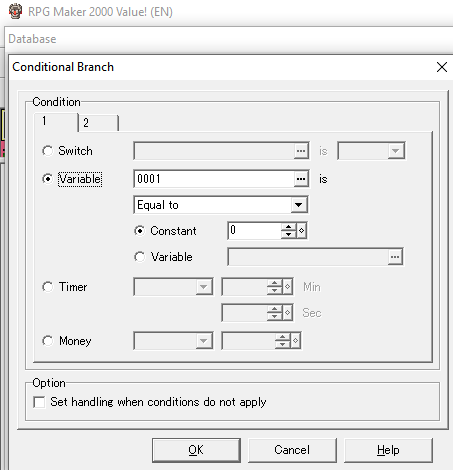Image resolution: width=453 pixels, height=470 pixels.
Task: Switch to condition tab 2
Action: [x=98, y=123]
